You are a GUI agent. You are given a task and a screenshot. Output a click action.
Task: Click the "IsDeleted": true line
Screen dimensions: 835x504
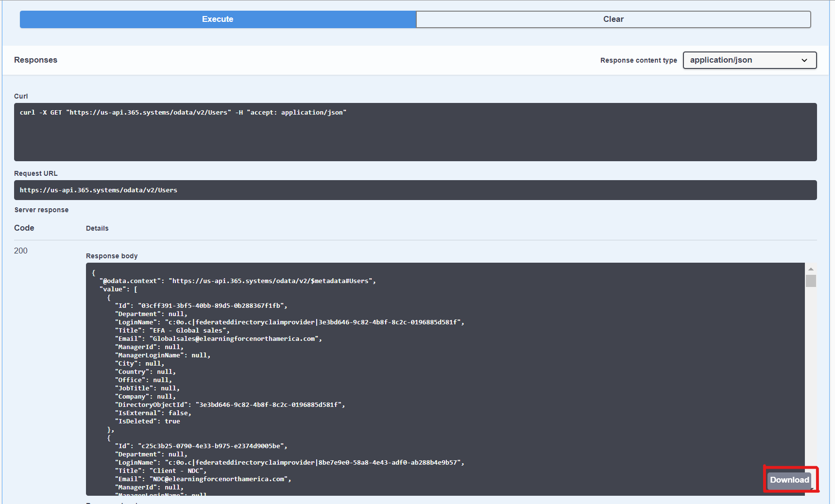[x=148, y=421]
